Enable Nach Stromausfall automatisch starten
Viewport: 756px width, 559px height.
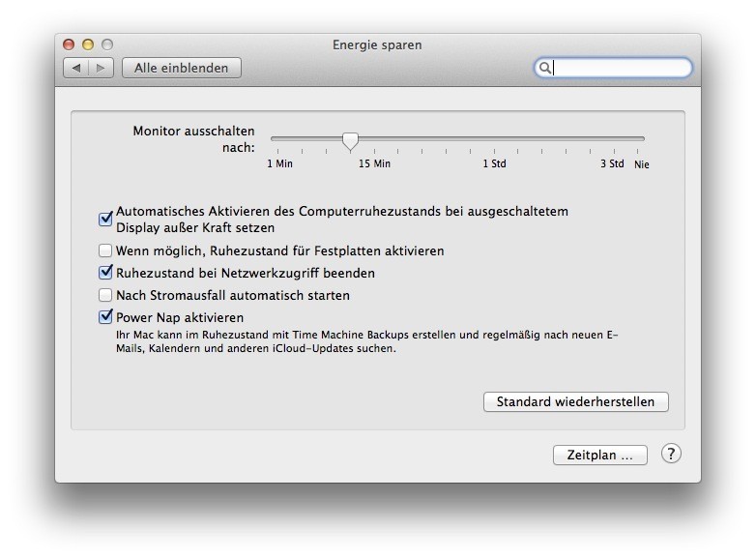tap(105, 295)
